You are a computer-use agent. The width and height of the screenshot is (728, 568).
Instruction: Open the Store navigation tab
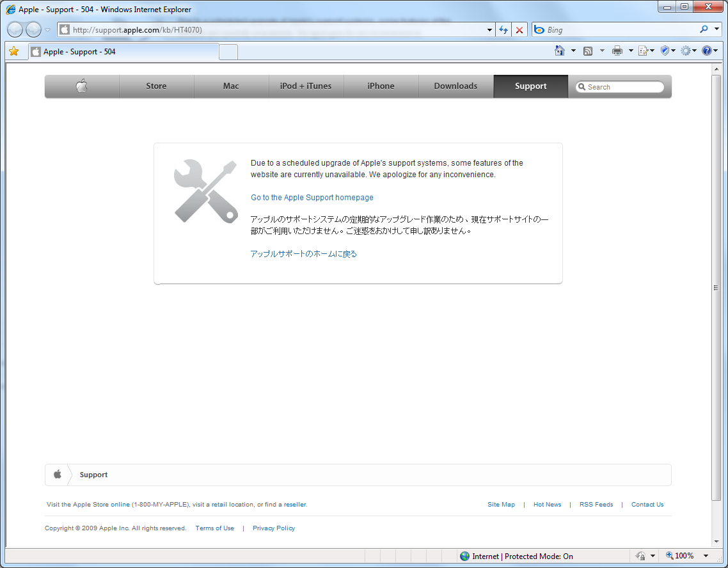157,86
